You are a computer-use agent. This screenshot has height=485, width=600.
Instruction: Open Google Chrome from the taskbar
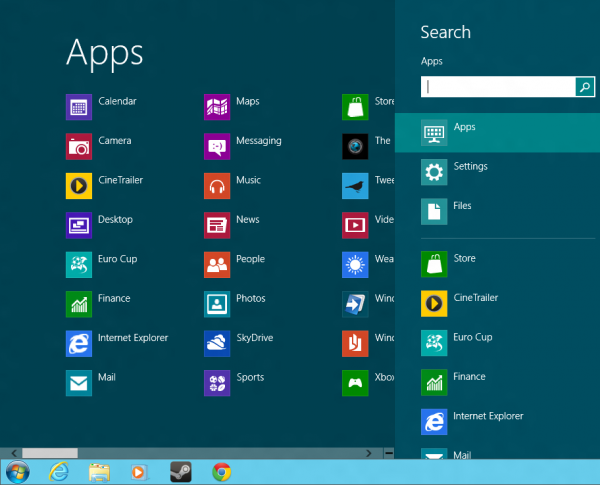point(222,472)
